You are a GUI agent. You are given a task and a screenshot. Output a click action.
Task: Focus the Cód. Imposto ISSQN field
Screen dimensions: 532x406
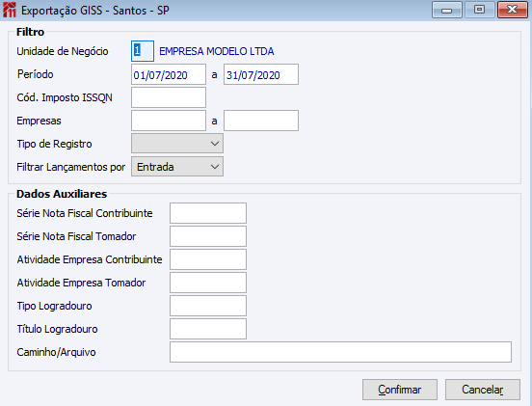click(169, 97)
